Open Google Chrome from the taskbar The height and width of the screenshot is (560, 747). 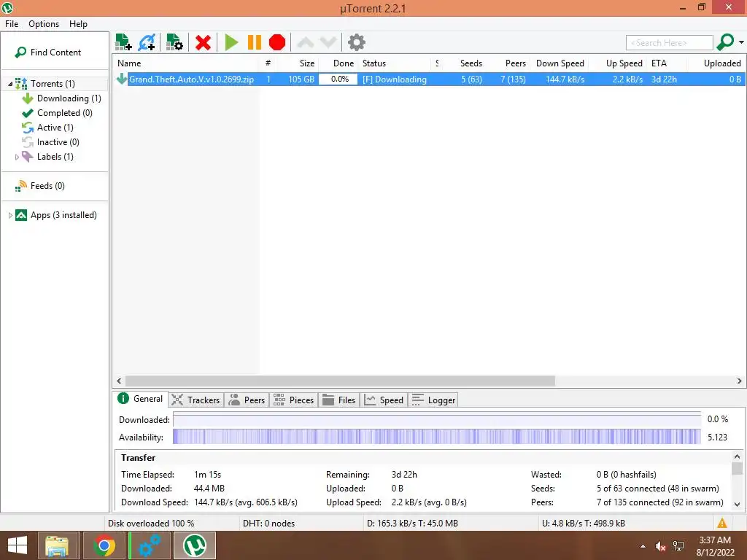point(104,545)
